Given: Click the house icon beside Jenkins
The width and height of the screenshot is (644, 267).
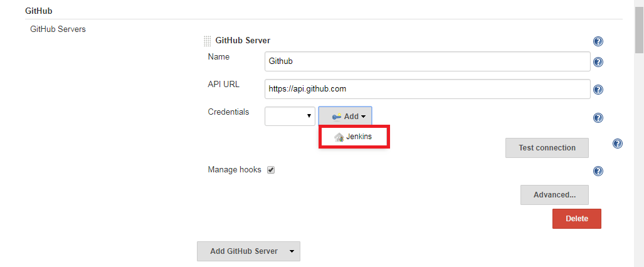Looking at the screenshot, I should tap(339, 137).
